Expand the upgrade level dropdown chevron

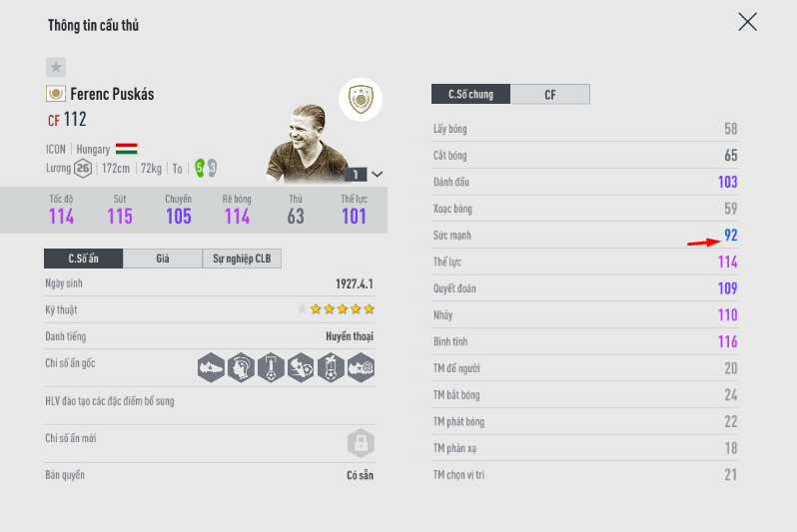tap(377, 174)
